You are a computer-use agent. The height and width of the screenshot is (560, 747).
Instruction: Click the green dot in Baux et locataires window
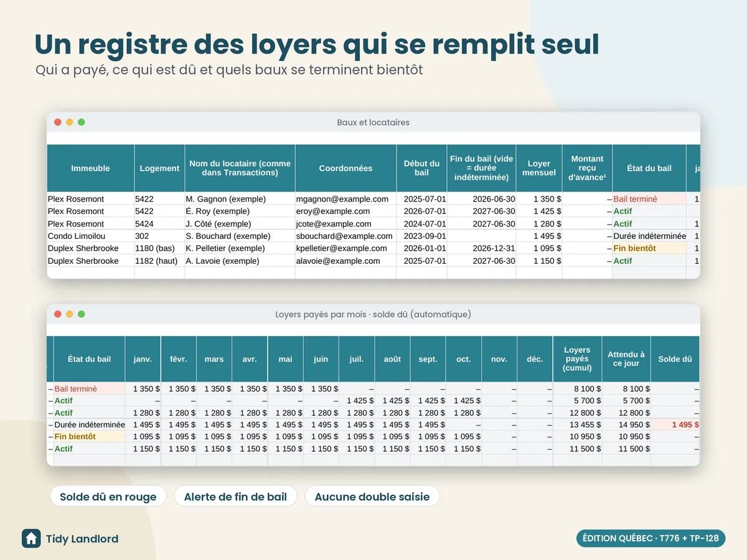click(82, 123)
